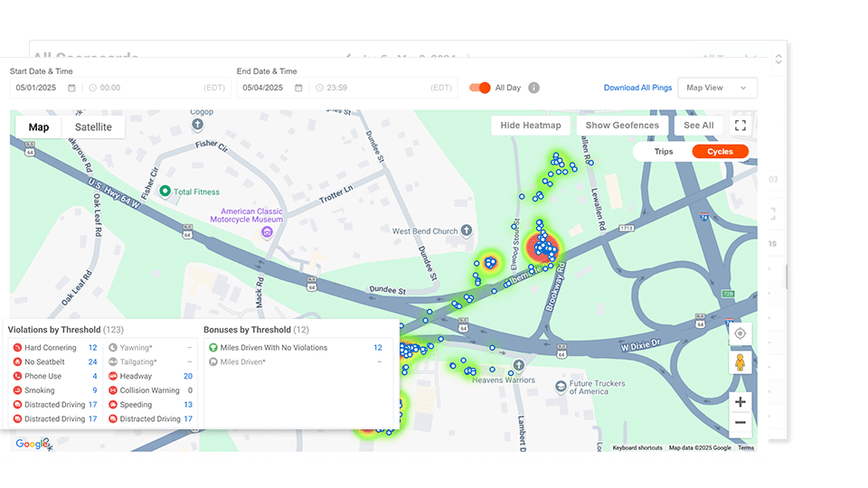Click the grey Miles Driven* bonus icon
Viewport: 868px width, 488px height.
213,361
